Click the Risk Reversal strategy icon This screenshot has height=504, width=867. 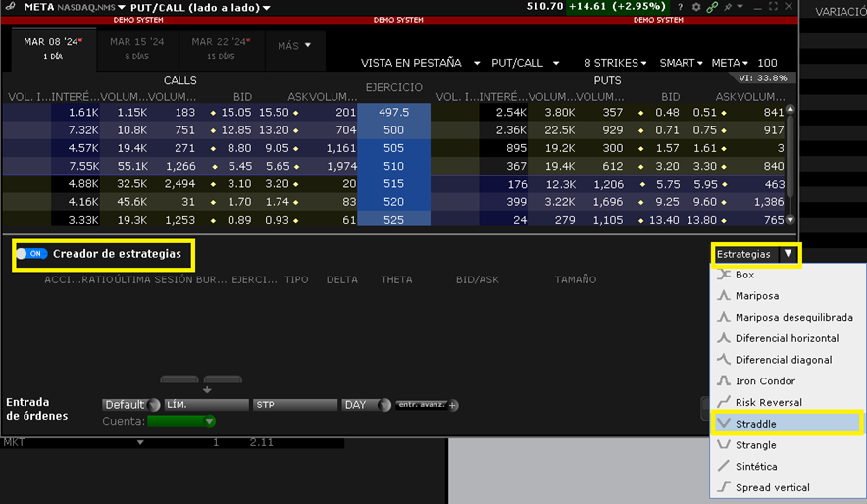724,402
